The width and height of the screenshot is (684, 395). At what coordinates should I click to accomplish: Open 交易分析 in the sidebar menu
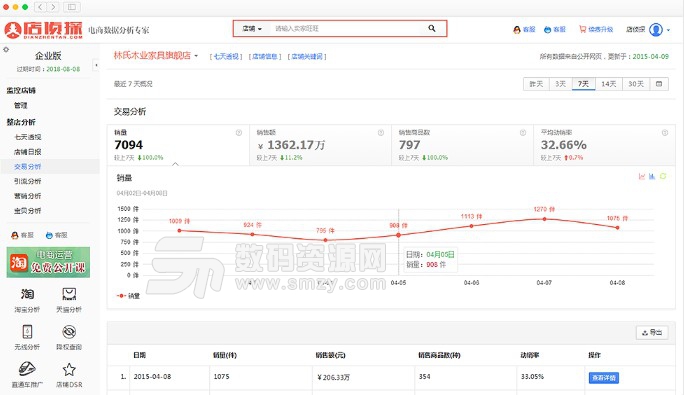(27, 167)
